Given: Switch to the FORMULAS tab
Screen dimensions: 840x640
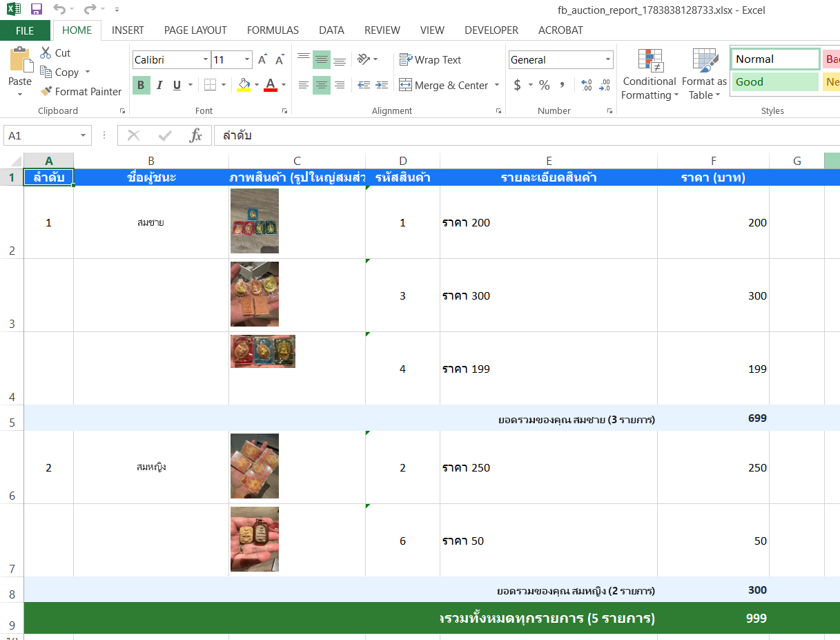Looking at the screenshot, I should [x=273, y=30].
